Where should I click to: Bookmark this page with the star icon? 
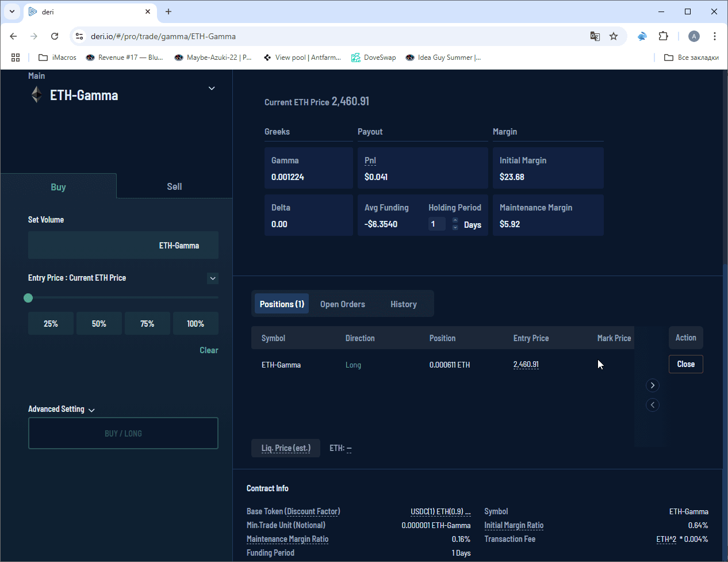[614, 36]
